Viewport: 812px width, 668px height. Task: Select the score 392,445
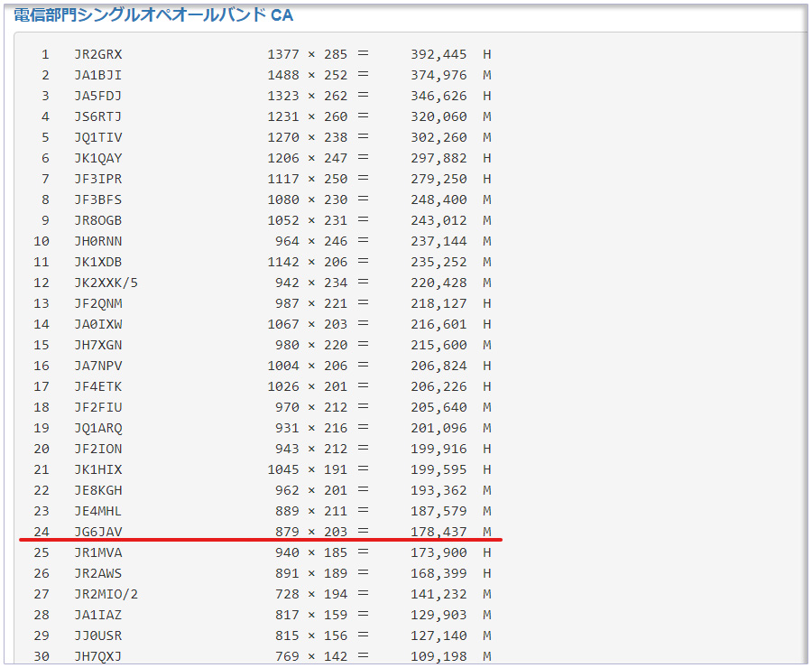[438, 54]
